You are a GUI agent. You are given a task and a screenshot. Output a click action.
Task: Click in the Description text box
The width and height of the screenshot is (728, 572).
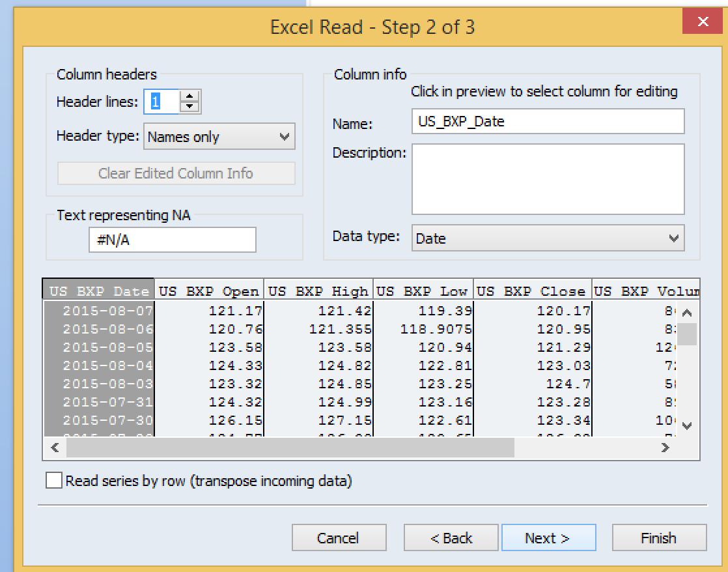pos(548,179)
